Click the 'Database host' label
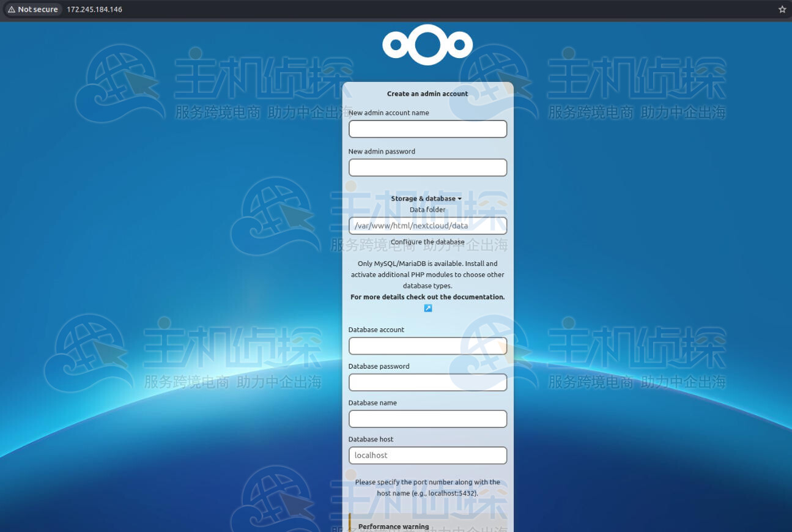 371,439
